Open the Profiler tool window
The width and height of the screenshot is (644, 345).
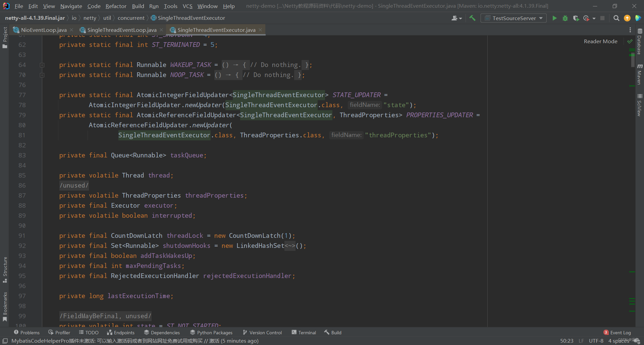(59, 333)
